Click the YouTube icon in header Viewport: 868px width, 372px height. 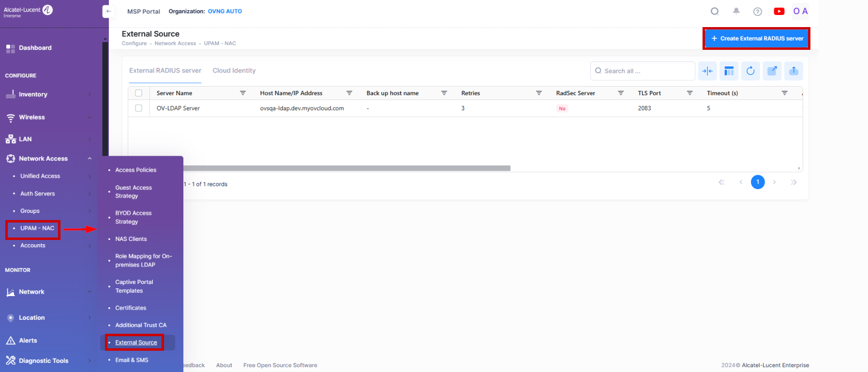778,11
